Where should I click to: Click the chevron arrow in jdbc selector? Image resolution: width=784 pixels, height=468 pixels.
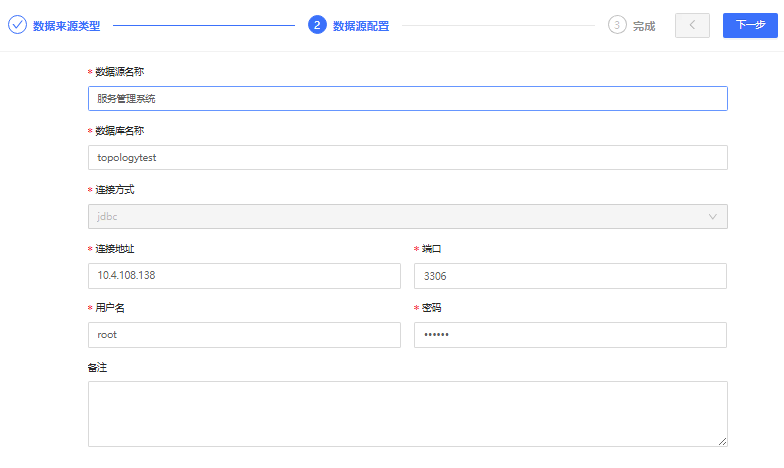(712, 216)
